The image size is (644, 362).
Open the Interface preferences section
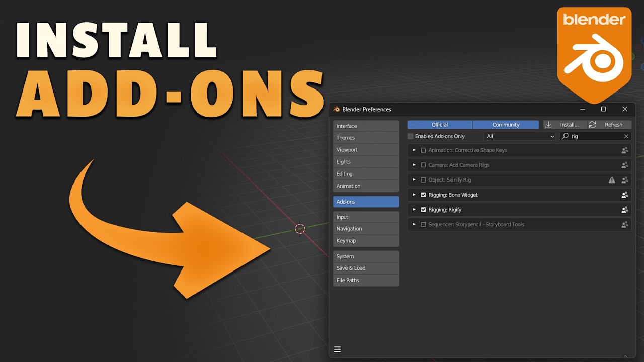(366, 126)
